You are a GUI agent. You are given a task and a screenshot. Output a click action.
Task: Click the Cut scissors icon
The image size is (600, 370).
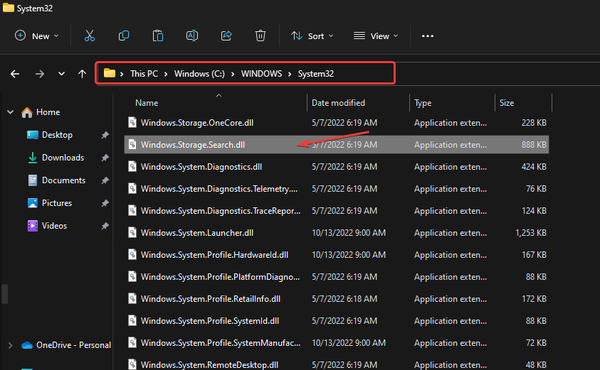pos(89,36)
